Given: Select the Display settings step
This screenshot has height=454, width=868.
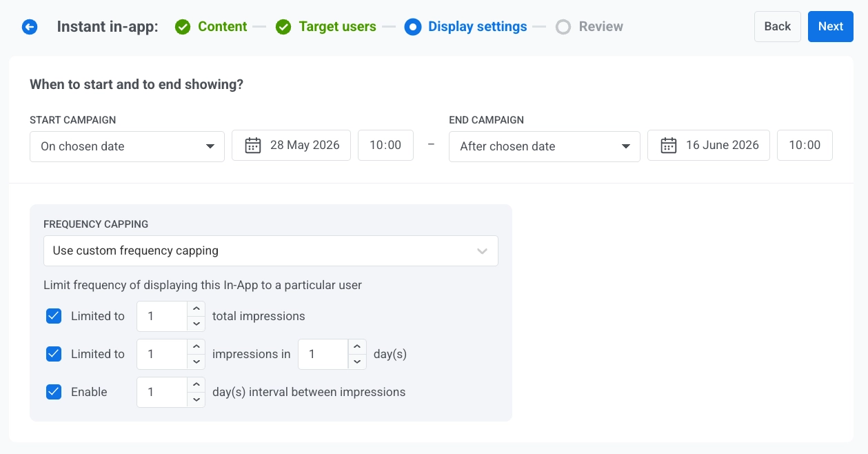Looking at the screenshot, I should 478,27.
